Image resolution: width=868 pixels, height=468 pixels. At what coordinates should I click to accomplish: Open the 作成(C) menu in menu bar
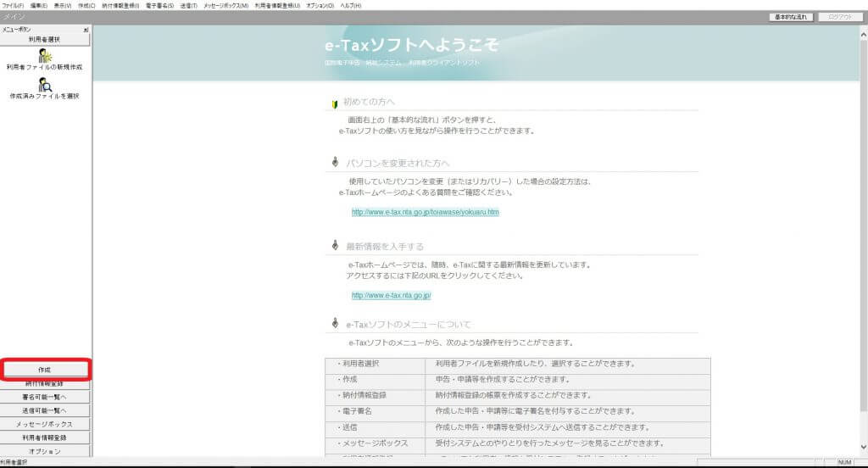pyautogui.click(x=86, y=5)
